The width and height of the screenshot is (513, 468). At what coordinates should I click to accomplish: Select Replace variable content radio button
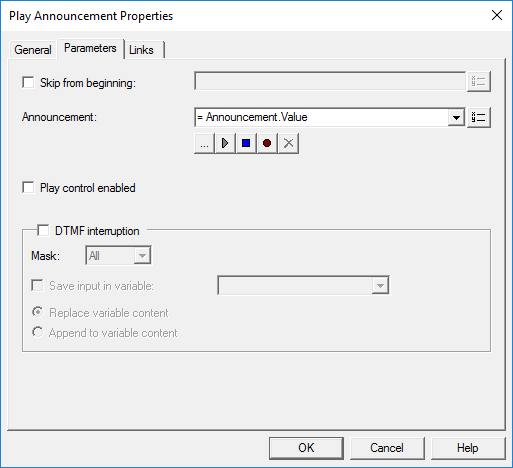37,312
